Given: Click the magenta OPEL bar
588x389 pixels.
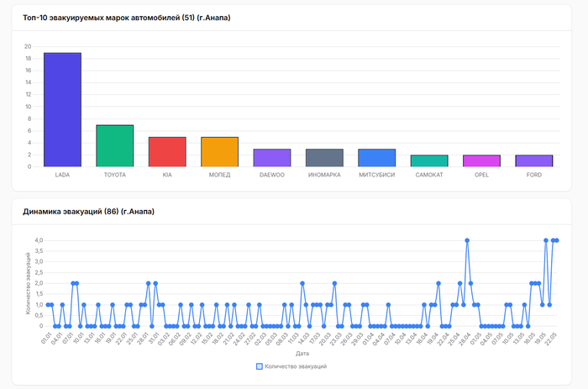Looking at the screenshot, I should [x=481, y=160].
